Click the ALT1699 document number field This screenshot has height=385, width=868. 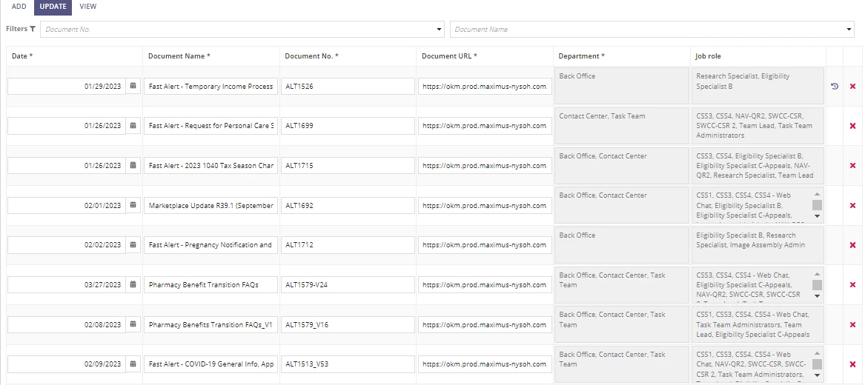348,126
